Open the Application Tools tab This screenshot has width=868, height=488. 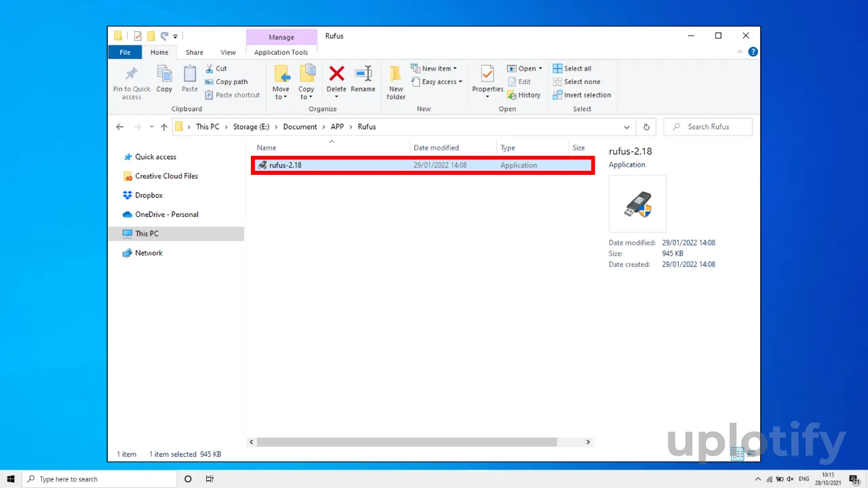tap(281, 52)
